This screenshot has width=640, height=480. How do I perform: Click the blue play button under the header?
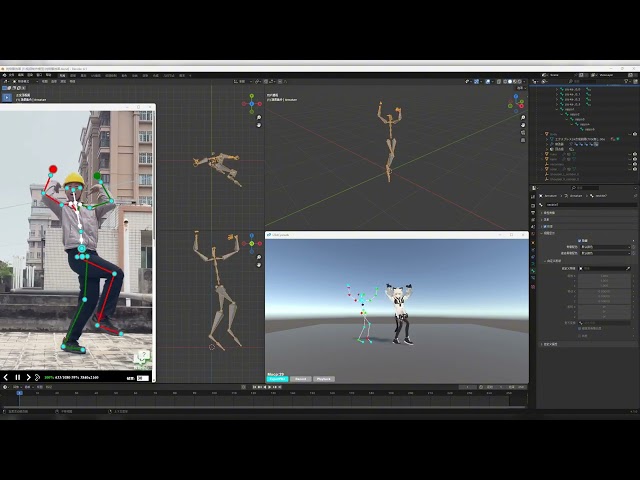(7, 97)
